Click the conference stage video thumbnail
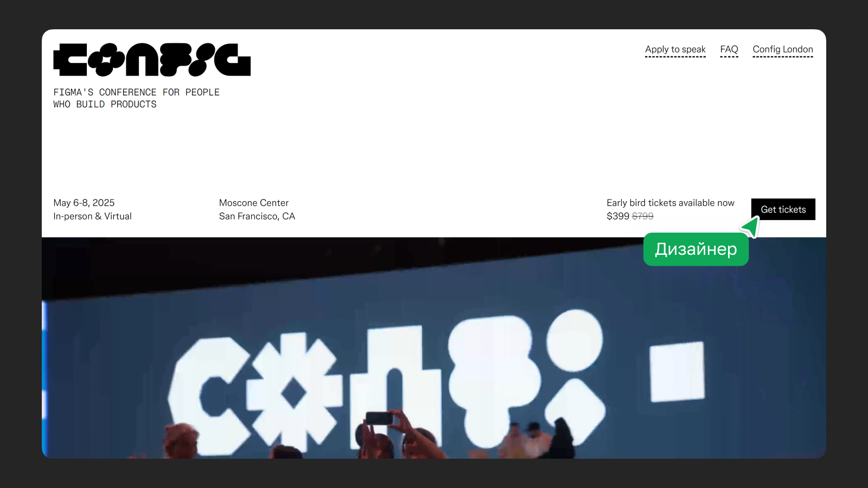This screenshot has width=868, height=488. point(434,348)
